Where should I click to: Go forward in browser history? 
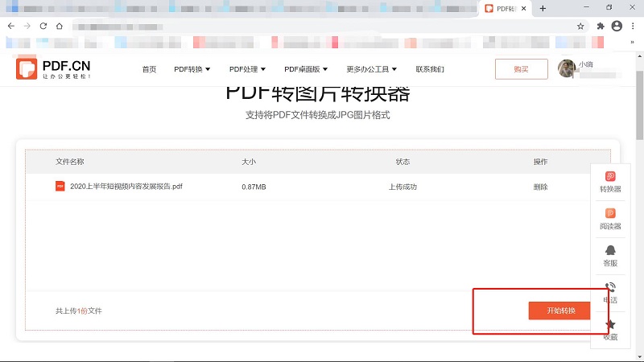click(x=27, y=26)
